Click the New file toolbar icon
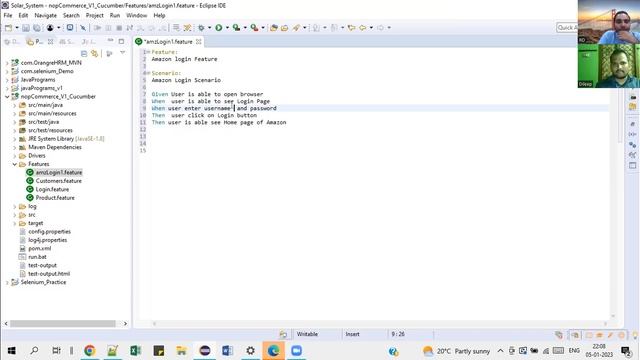640x360 pixels. (x=8, y=28)
